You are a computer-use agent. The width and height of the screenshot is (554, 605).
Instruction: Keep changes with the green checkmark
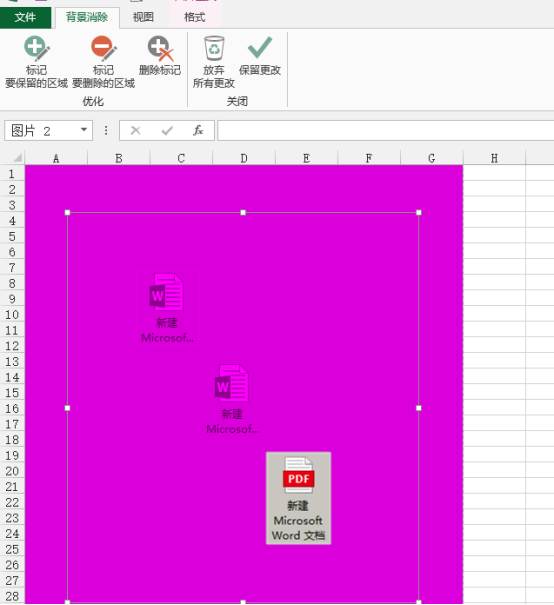pos(260,56)
